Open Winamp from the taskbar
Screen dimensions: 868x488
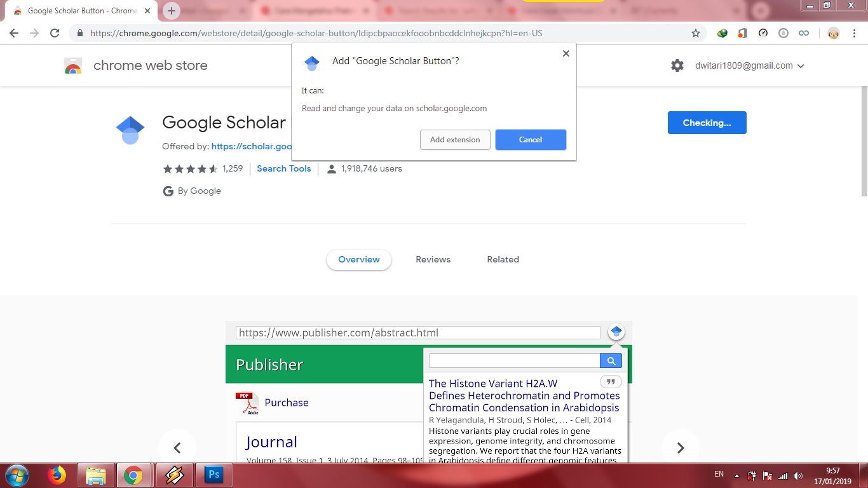175,475
